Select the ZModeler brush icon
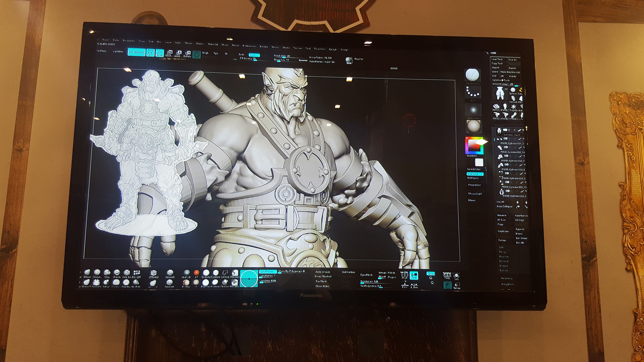Screen dimensions: 644x362 tap(154, 274)
